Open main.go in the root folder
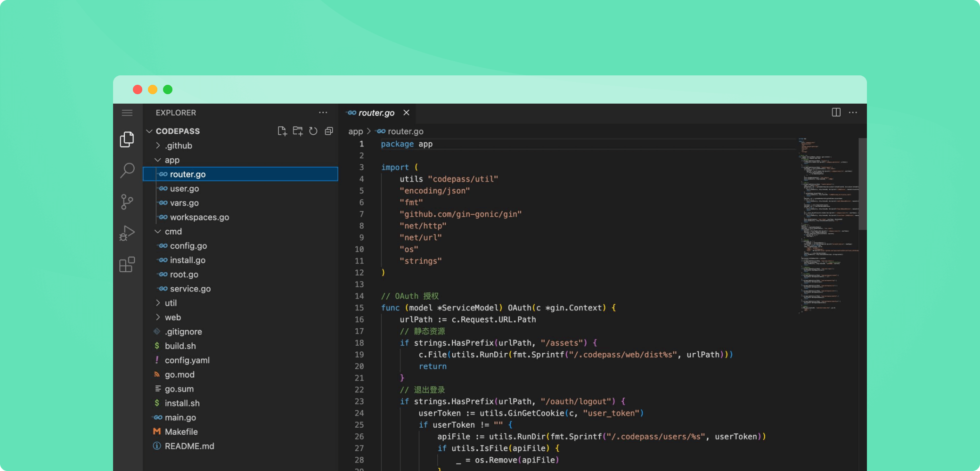The height and width of the screenshot is (471, 980). 240,417
